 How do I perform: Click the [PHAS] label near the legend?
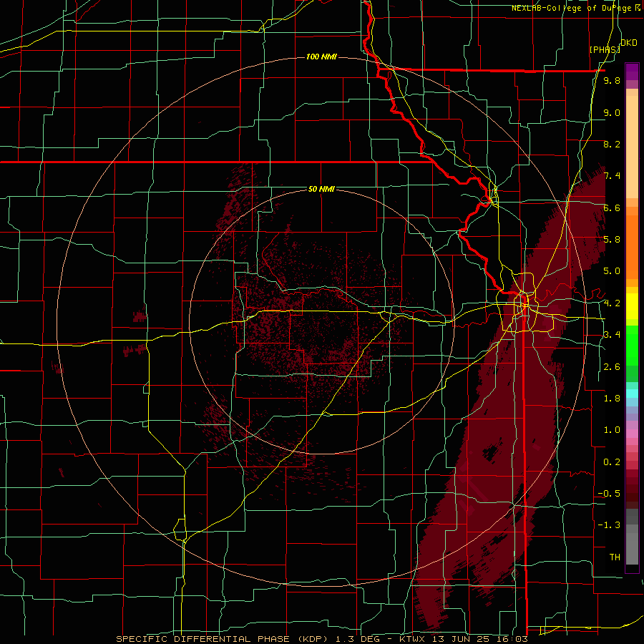coord(605,49)
